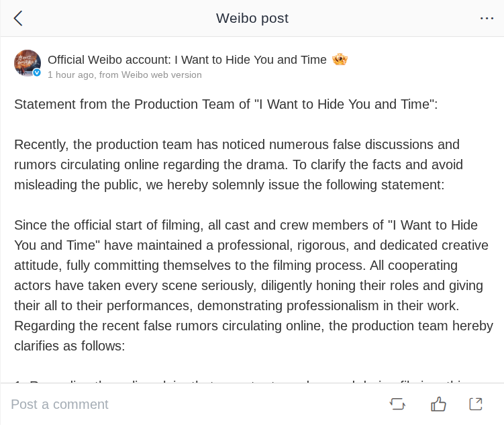Viewport: 504px width, 425px height.
Task: Share the post via the share icon
Action: point(476,404)
